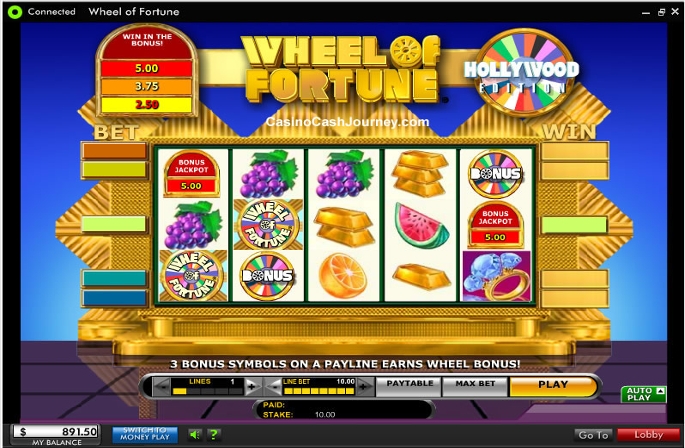Click the green Connected status indicator
The height and width of the screenshot is (448, 685).
click(x=15, y=12)
